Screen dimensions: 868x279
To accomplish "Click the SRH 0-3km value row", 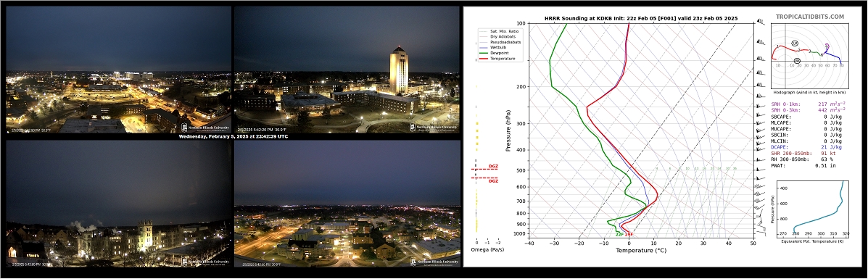I will point(809,110).
